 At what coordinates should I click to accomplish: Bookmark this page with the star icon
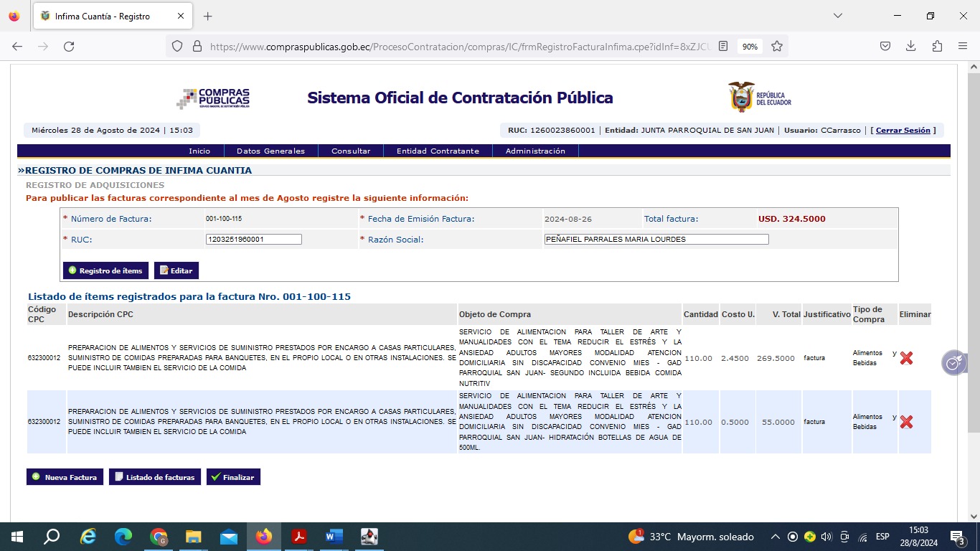pyautogui.click(x=777, y=46)
